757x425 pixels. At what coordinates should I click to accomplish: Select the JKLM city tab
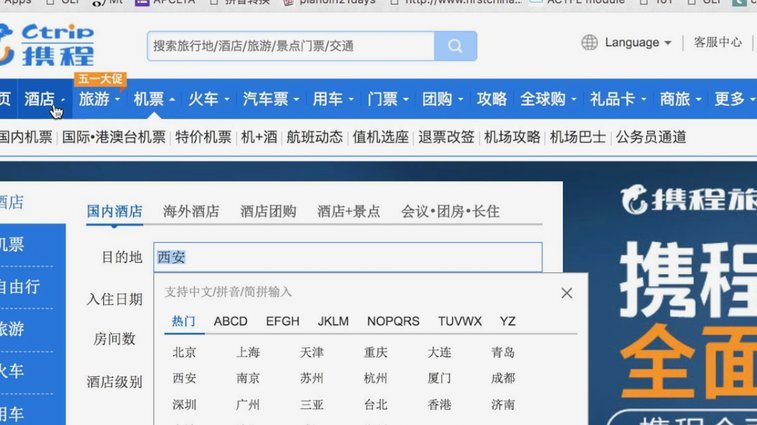pyautogui.click(x=333, y=321)
